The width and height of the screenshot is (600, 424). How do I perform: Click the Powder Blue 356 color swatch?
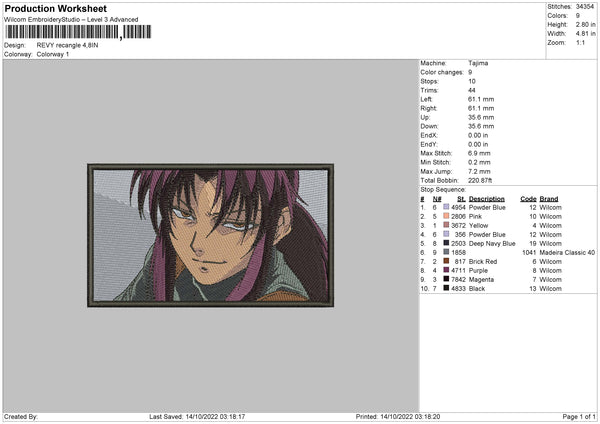point(446,234)
